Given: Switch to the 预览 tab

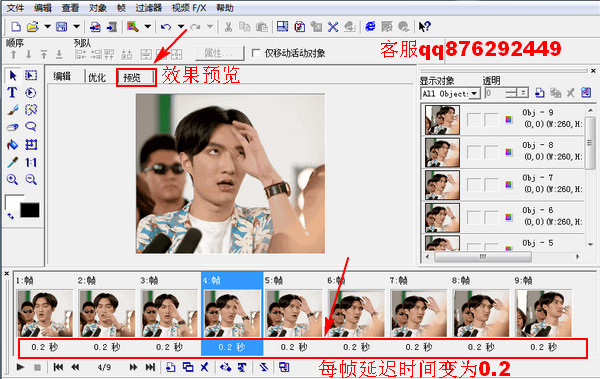Looking at the screenshot, I should click(x=132, y=78).
